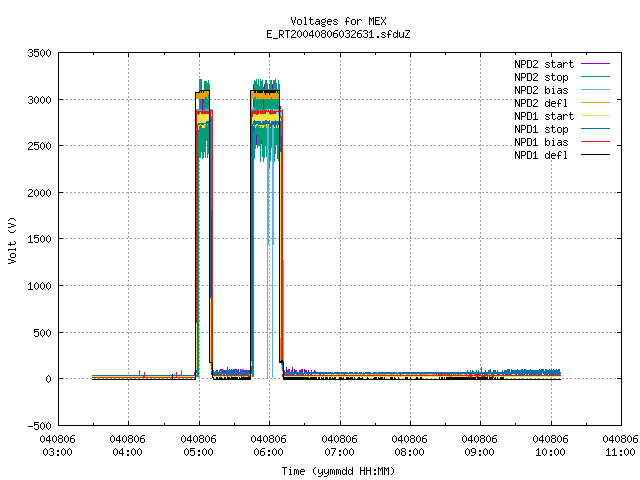Click the 500 y-axis tick label
Viewport: 640px width, 480px height.
(x=42, y=333)
